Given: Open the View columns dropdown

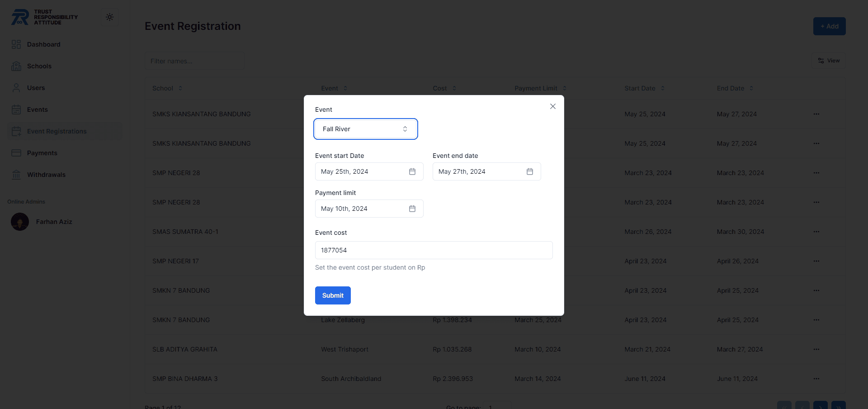Looking at the screenshot, I should [829, 61].
